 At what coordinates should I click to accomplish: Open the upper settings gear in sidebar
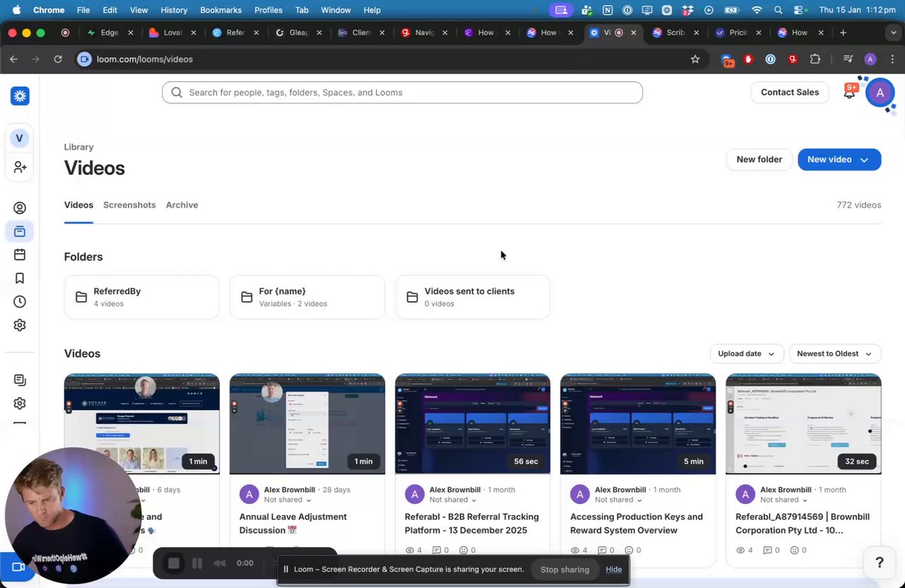coord(20,325)
